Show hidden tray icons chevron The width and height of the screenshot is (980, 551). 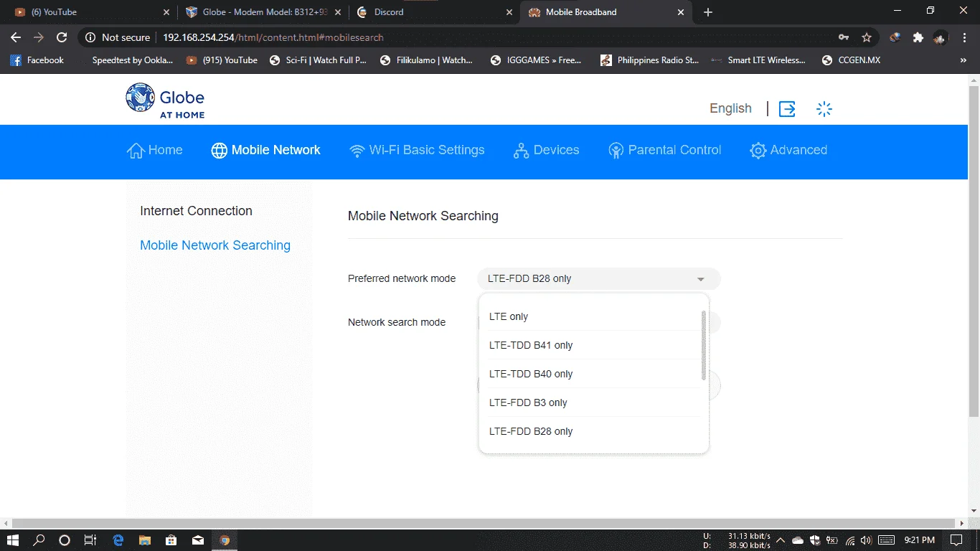click(x=781, y=540)
